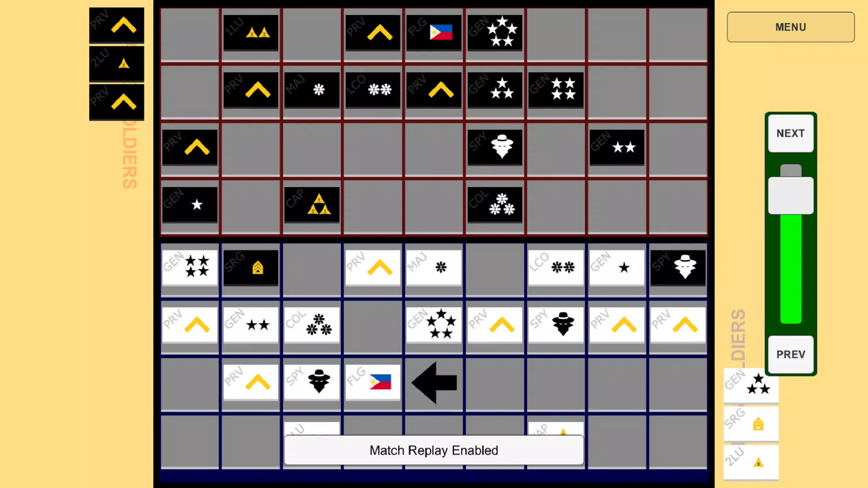The width and height of the screenshot is (868, 488).
Task: Open the MENU screen options
Action: tap(791, 27)
